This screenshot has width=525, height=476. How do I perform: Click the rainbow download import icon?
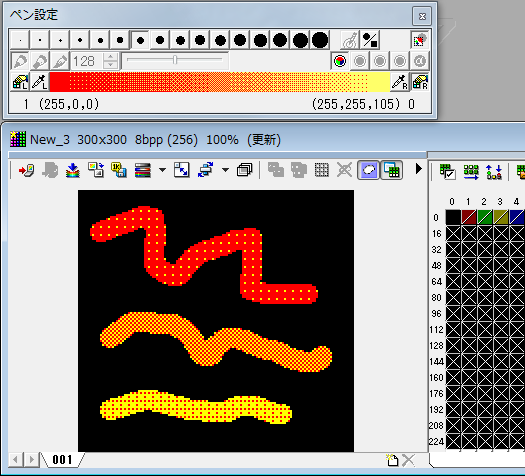(73, 170)
